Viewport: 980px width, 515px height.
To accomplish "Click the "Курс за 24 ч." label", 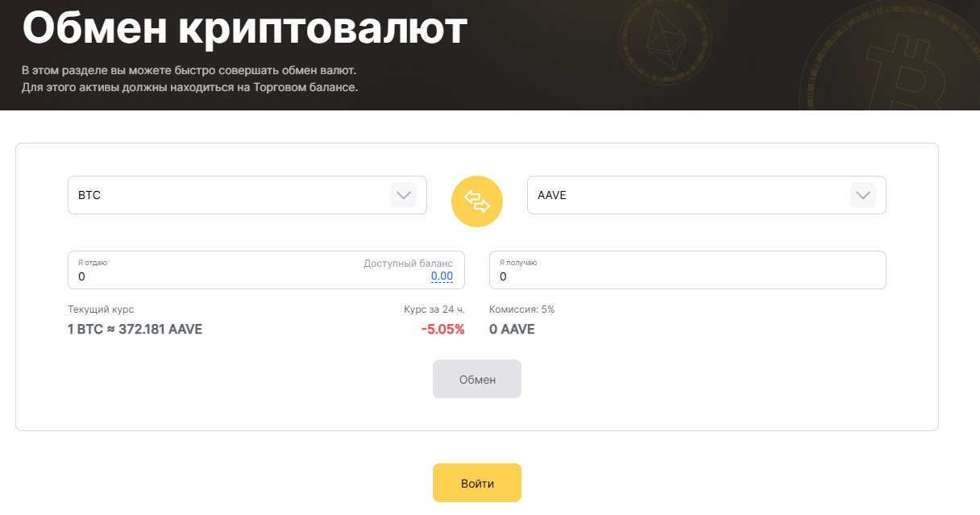I will pos(434,309).
